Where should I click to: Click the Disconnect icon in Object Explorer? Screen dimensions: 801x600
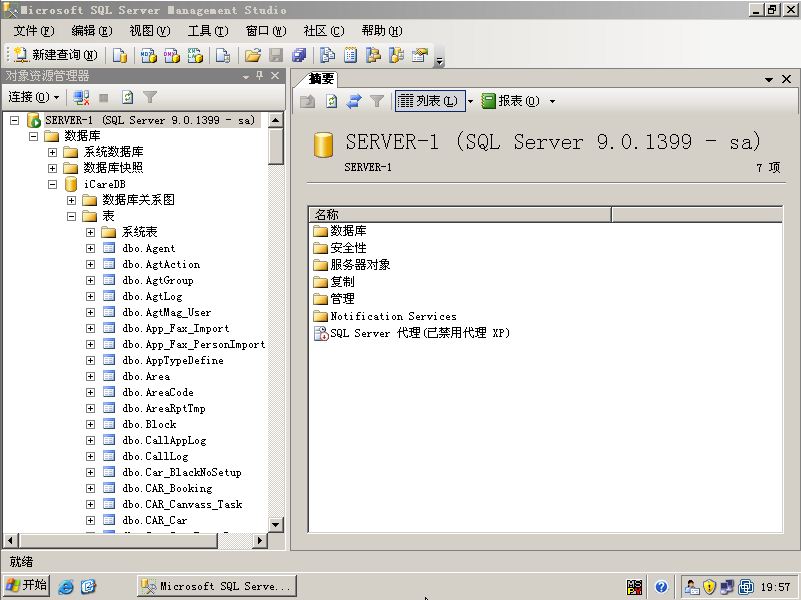point(81,97)
